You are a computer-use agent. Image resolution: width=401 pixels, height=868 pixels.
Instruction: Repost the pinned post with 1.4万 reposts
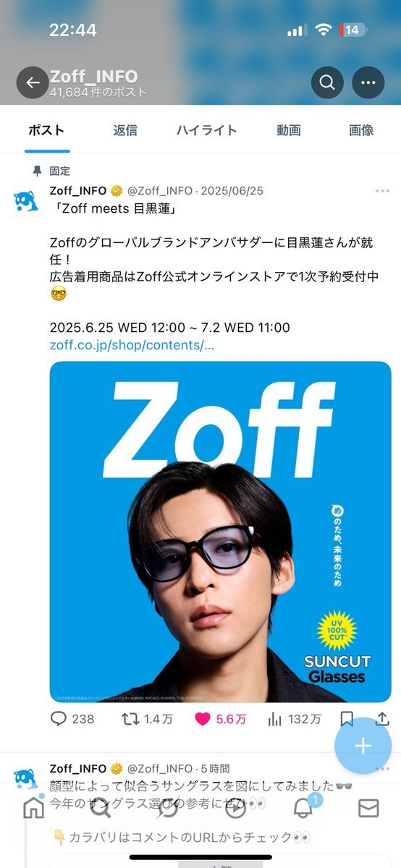coord(147,719)
